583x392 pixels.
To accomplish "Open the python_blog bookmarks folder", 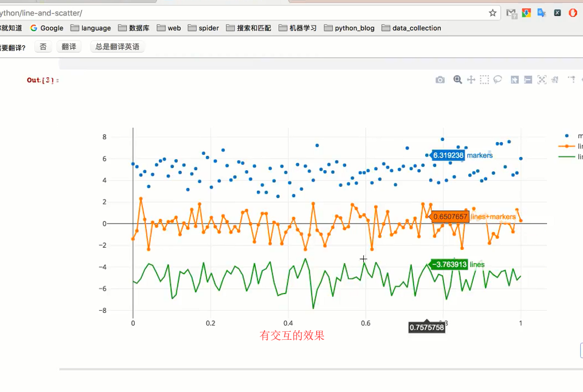I will pos(349,28).
